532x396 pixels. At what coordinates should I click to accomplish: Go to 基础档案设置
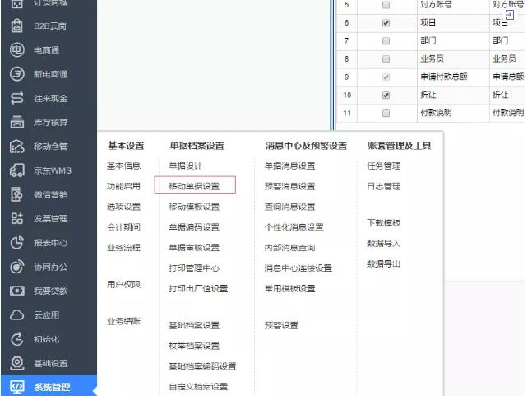coord(194,325)
